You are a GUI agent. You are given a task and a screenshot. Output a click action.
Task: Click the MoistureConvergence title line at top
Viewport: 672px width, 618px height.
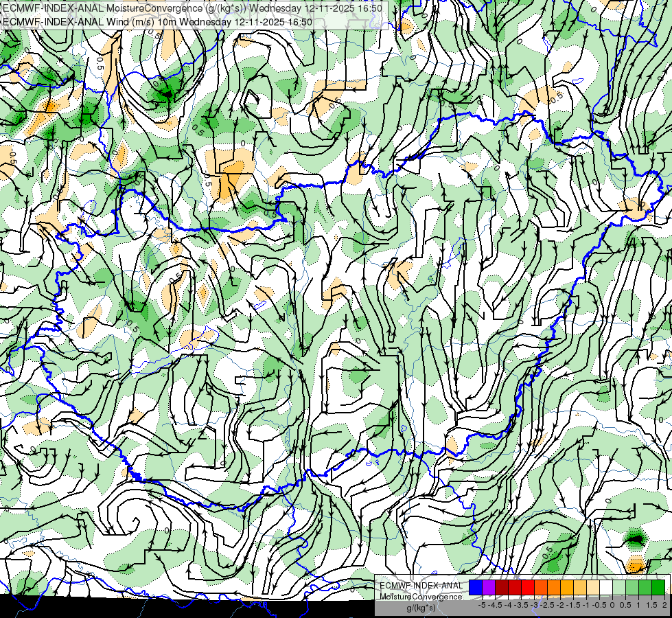pos(192,8)
